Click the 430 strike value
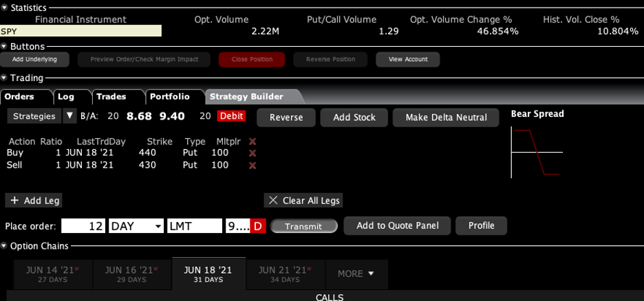The width and height of the screenshot is (644, 301). point(147,165)
